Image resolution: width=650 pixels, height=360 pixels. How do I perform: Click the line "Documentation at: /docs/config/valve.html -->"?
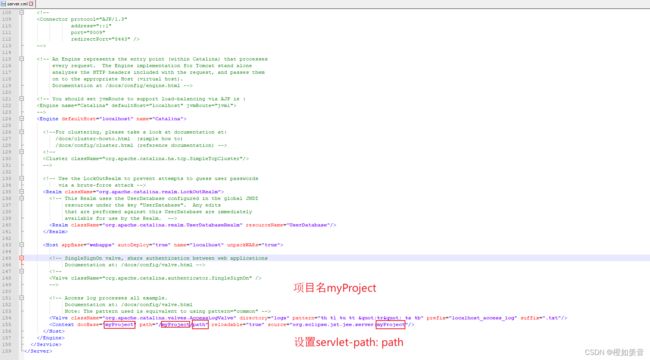(x=135, y=265)
